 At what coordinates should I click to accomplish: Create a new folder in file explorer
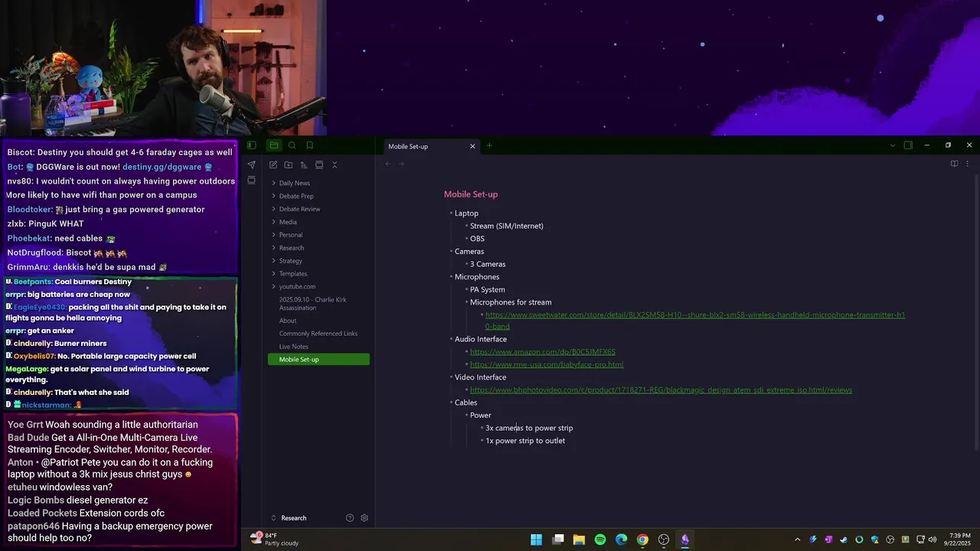click(289, 165)
